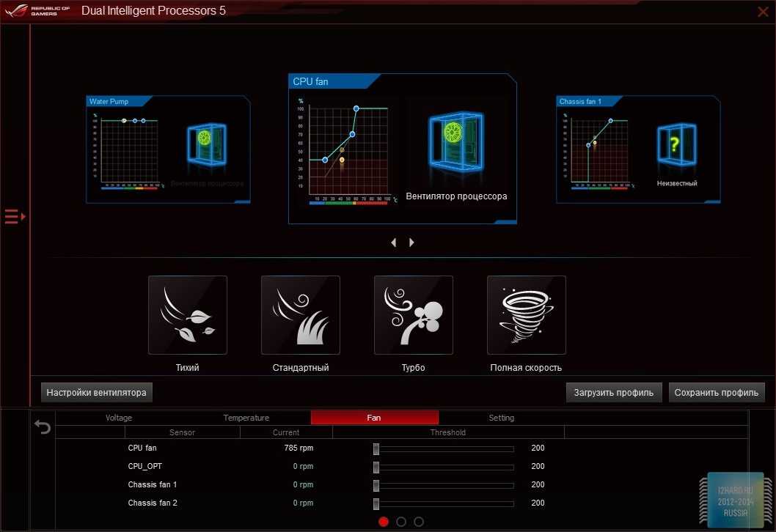Go to previous fan with left arrow
This screenshot has height=532, width=776.
point(394,243)
